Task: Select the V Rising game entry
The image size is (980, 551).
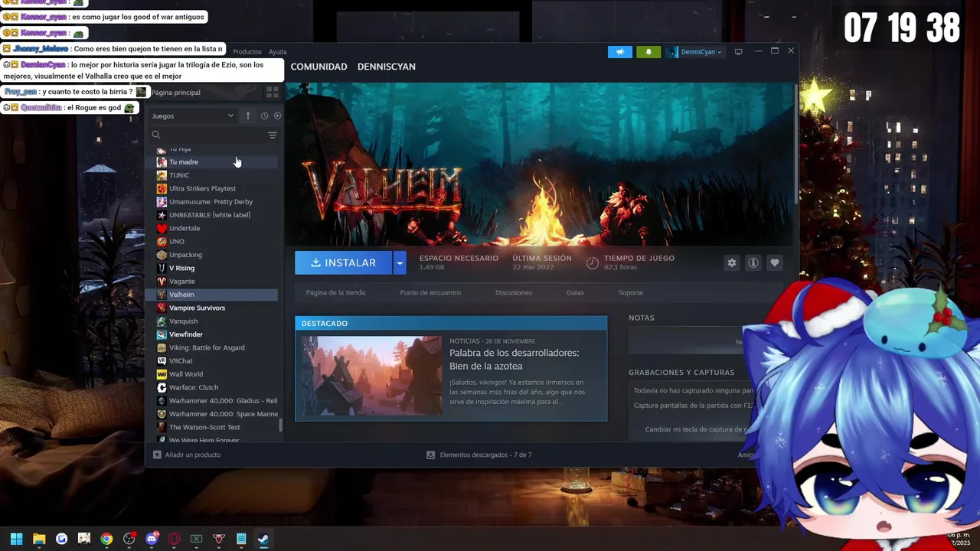Action: coord(211,268)
